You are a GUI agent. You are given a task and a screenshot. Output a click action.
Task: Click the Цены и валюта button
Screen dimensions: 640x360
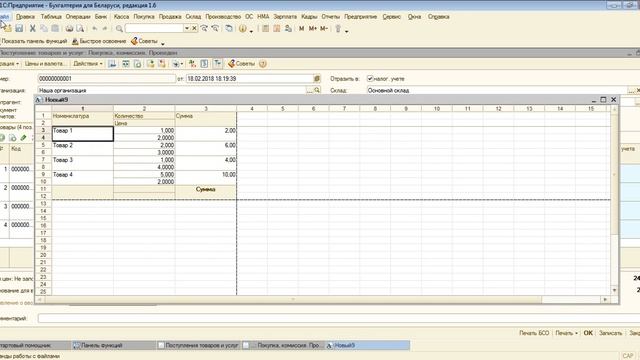point(44,64)
